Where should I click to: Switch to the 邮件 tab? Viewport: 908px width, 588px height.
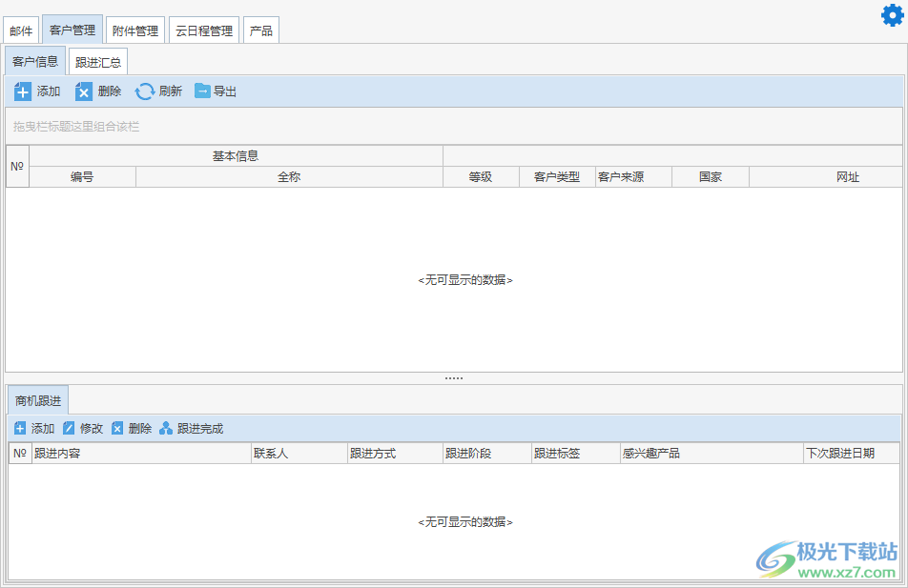[x=21, y=30]
